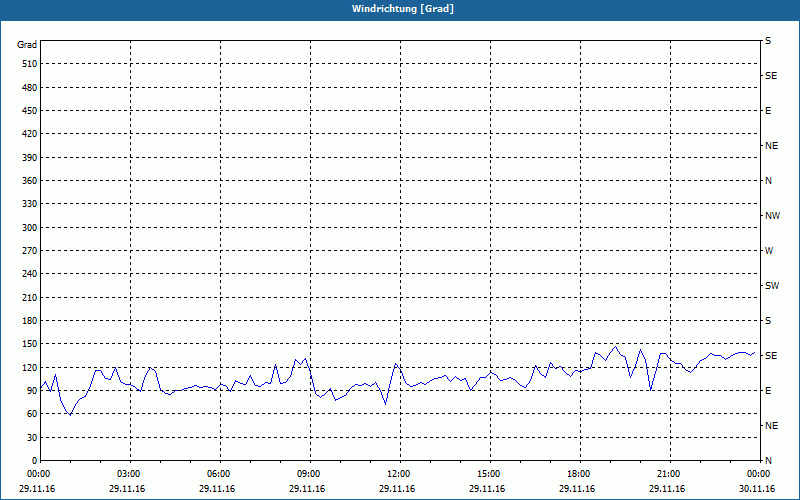800x500 pixels.
Task: Select the 06:00 time axis label
Action: click(x=220, y=474)
